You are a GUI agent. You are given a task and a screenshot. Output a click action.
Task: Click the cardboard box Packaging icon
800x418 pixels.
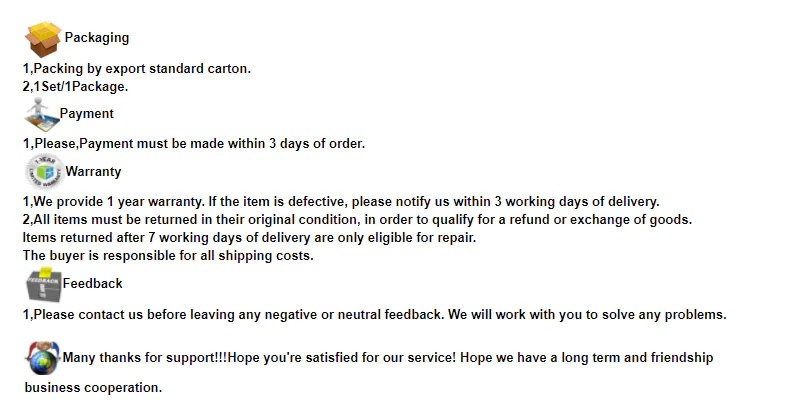(43, 40)
